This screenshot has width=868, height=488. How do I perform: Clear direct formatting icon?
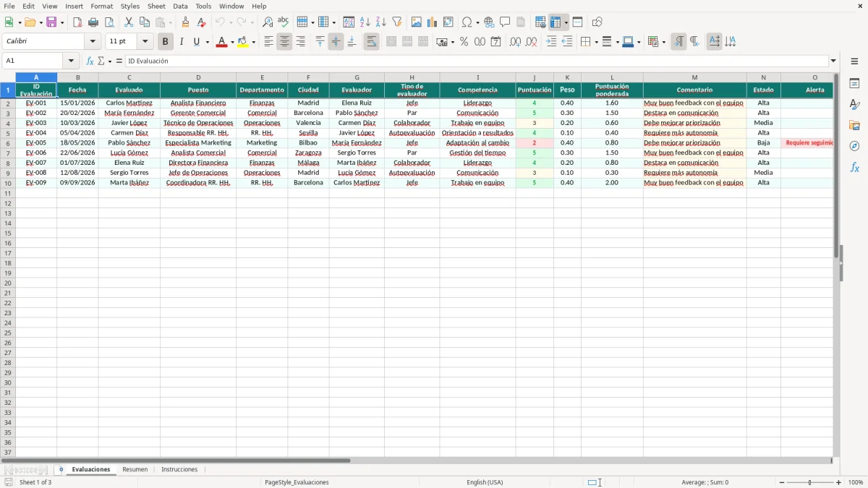(x=202, y=22)
